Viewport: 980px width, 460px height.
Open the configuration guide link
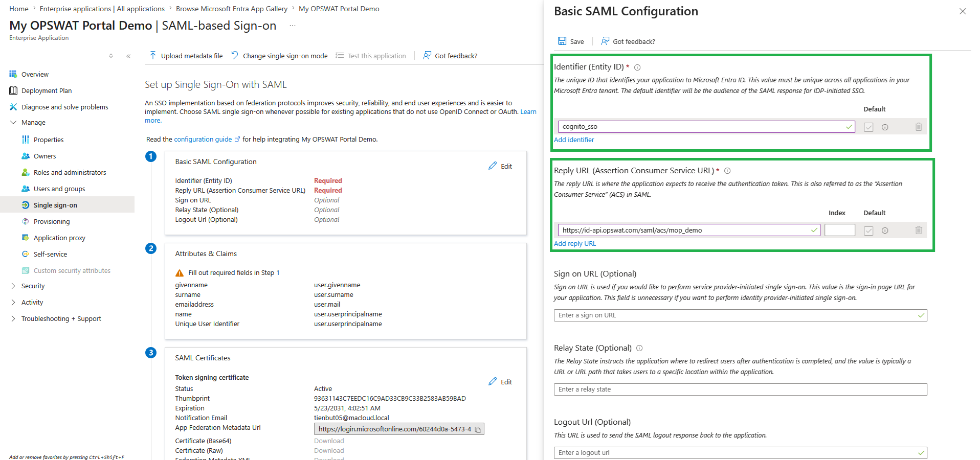point(203,139)
